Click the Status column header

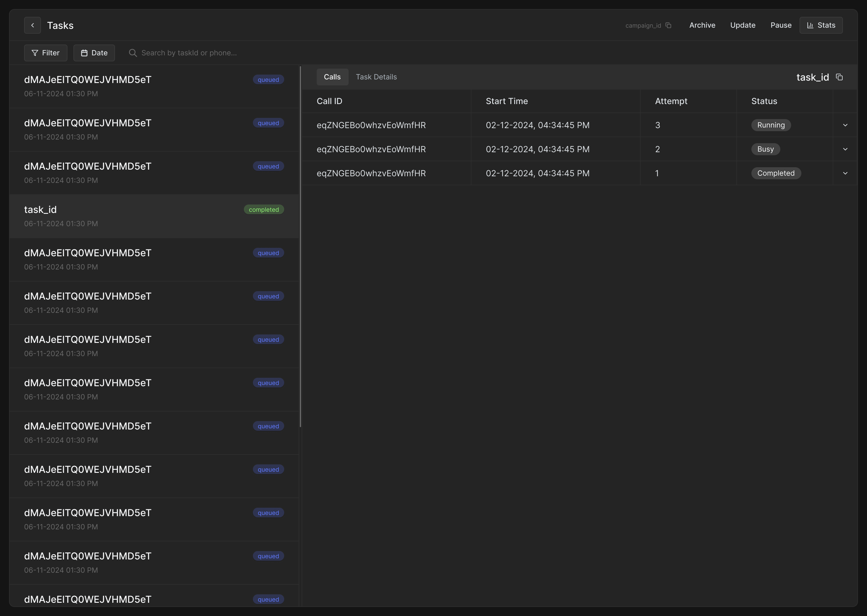click(764, 101)
